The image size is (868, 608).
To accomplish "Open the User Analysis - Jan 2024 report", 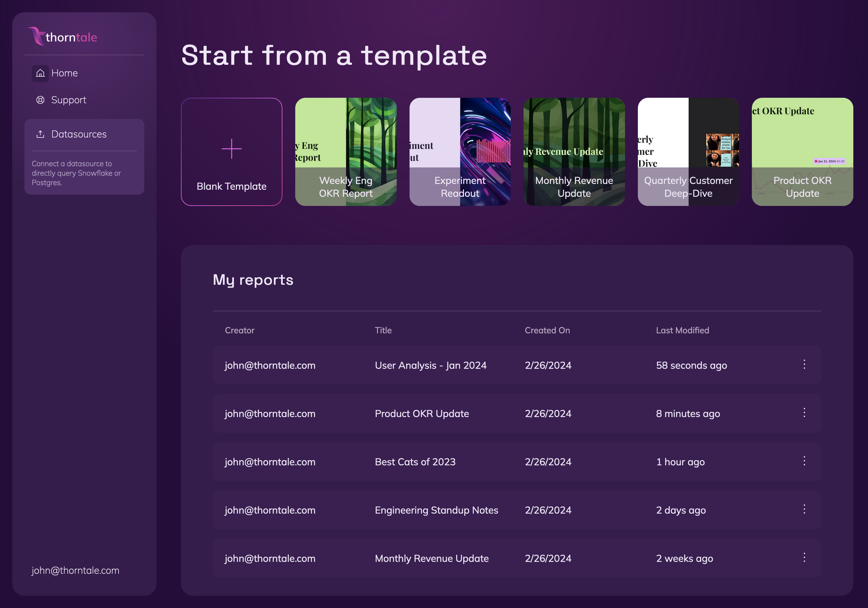I will pos(430,365).
